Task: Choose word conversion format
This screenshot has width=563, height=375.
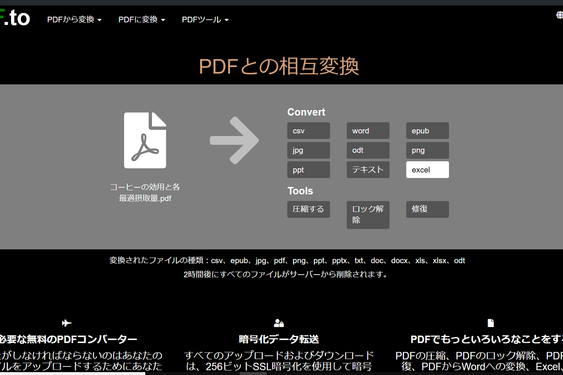Action: (368, 131)
